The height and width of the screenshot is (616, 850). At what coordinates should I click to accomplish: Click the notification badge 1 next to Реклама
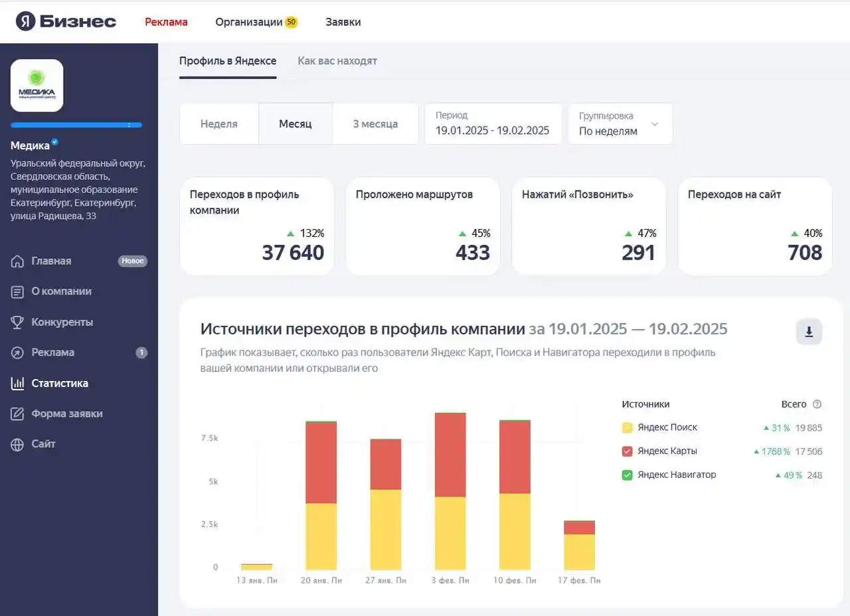[x=141, y=352]
